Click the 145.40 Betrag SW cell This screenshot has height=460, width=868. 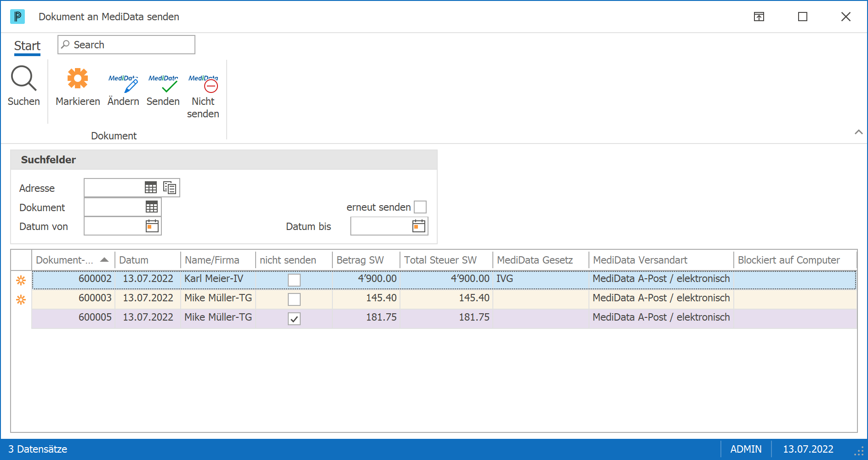tap(366, 298)
